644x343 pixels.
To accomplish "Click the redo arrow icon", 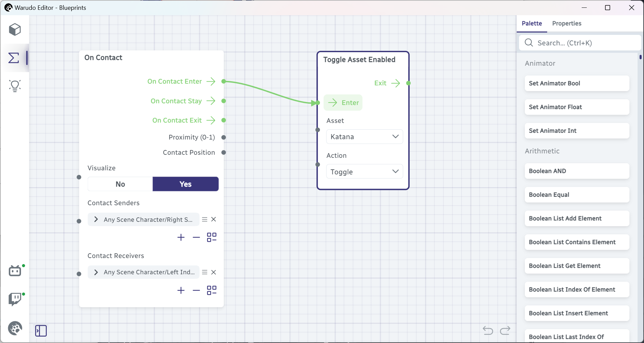I will coord(505,330).
